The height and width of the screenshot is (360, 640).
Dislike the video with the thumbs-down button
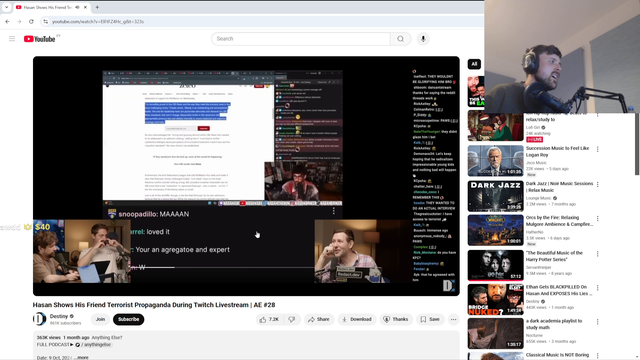click(x=292, y=320)
